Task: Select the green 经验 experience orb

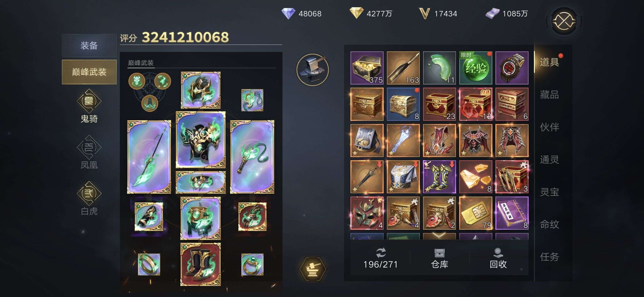Action: click(x=476, y=68)
